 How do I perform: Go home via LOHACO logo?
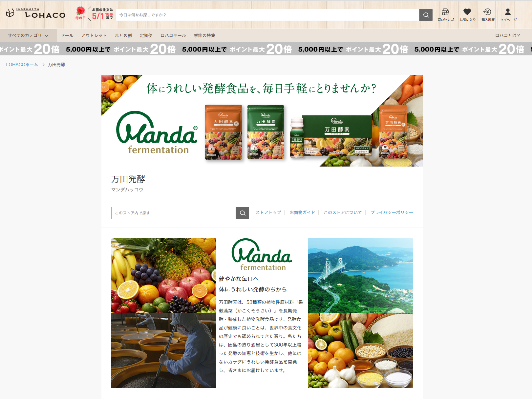pos(36,13)
